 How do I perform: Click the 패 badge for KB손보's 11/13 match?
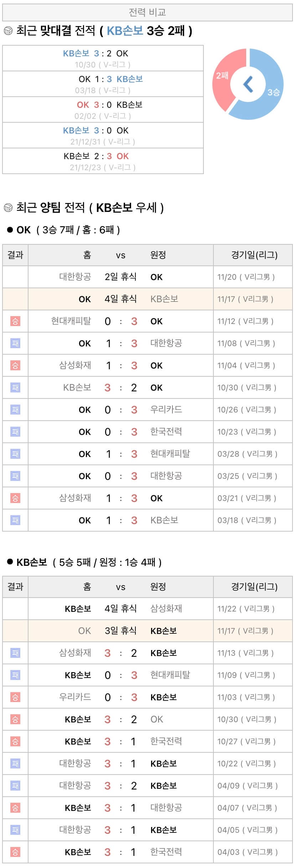point(15,653)
